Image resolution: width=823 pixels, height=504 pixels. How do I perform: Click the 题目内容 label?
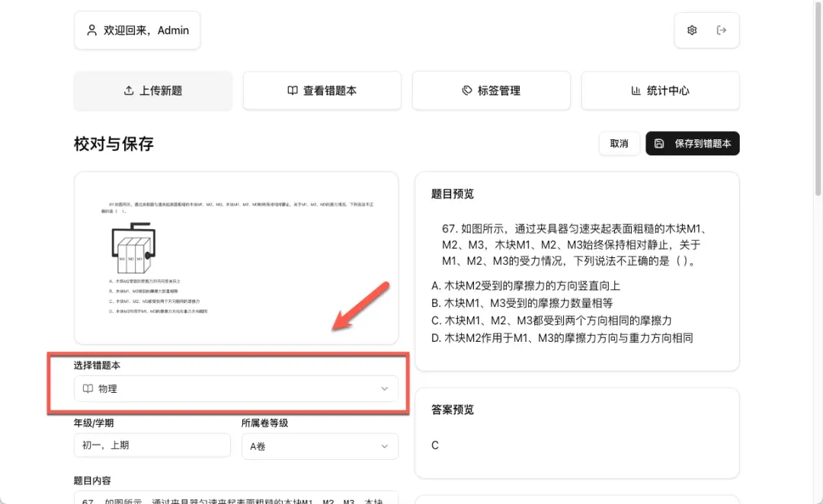pos(92,480)
